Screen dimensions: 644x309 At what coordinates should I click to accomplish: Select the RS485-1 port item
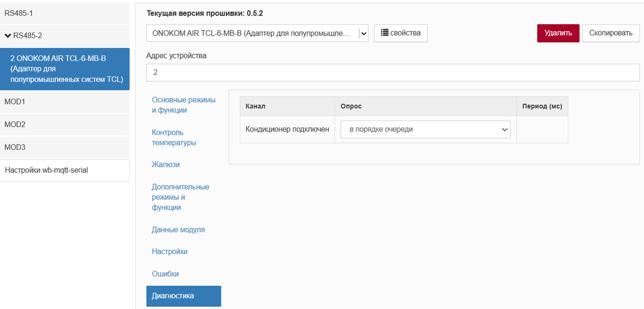click(64, 13)
